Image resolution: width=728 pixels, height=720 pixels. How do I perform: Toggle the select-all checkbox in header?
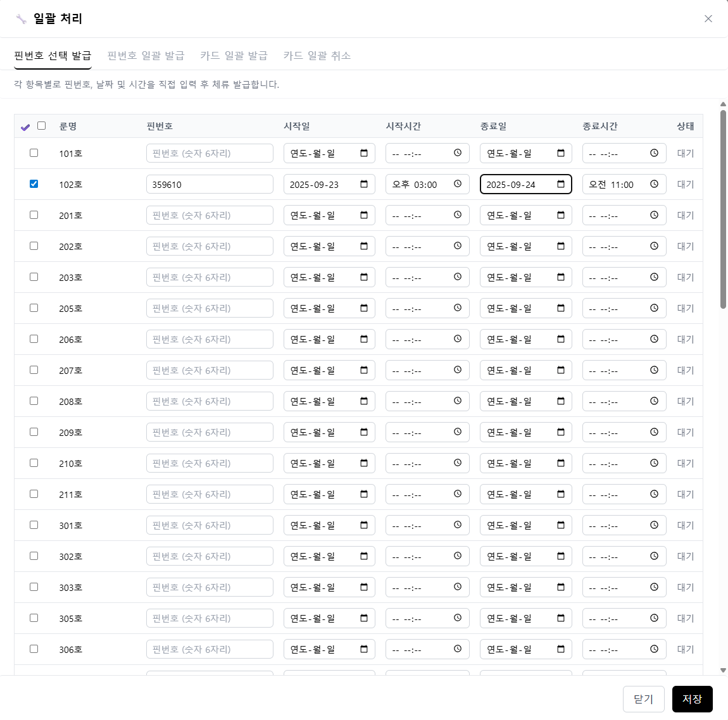[x=42, y=126]
